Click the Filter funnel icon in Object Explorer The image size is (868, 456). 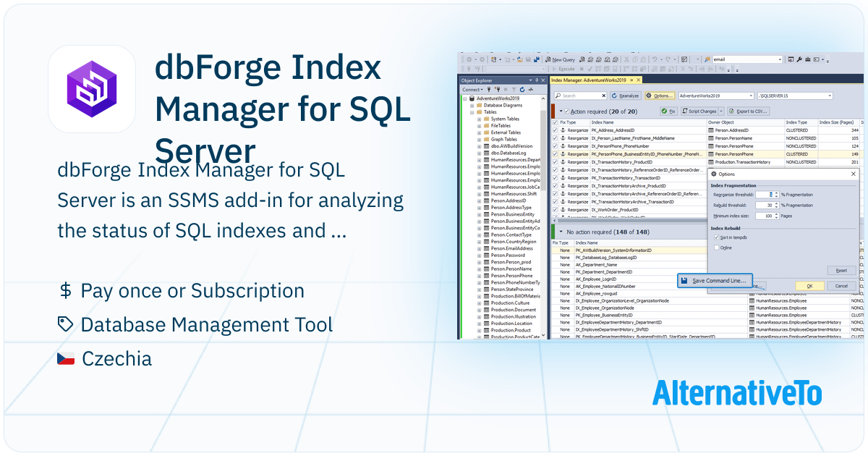pyautogui.click(x=514, y=90)
